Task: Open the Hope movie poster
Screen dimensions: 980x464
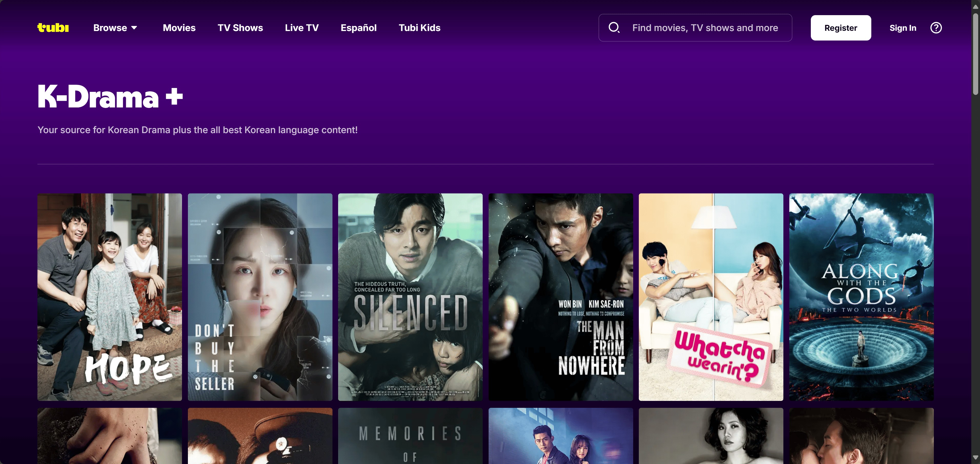Action: click(x=109, y=297)
